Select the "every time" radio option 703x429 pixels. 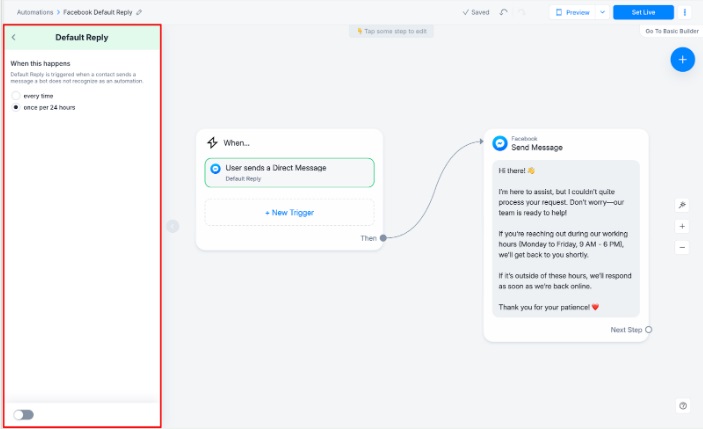coord(16,95)
